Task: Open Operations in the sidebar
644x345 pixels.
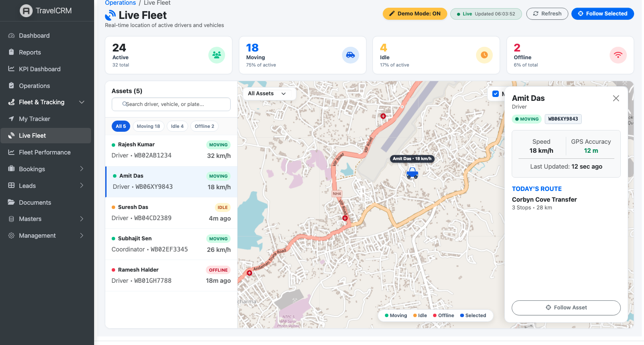Action: click(46, 86)
